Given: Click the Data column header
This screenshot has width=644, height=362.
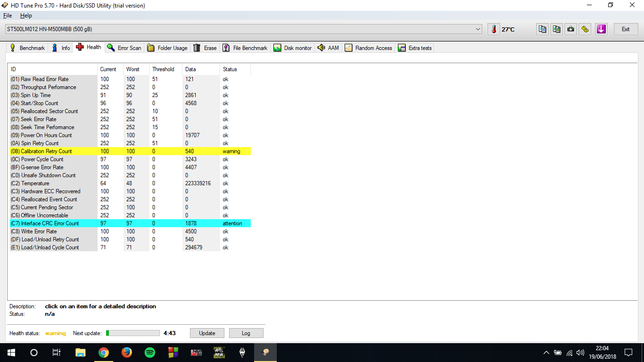Looking at the screenshot, I should point(201,69).
